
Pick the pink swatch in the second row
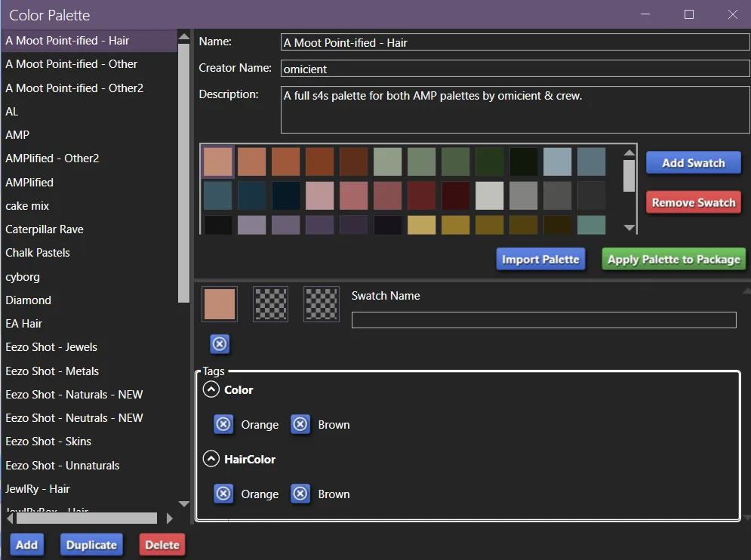(x=319, y=195)
